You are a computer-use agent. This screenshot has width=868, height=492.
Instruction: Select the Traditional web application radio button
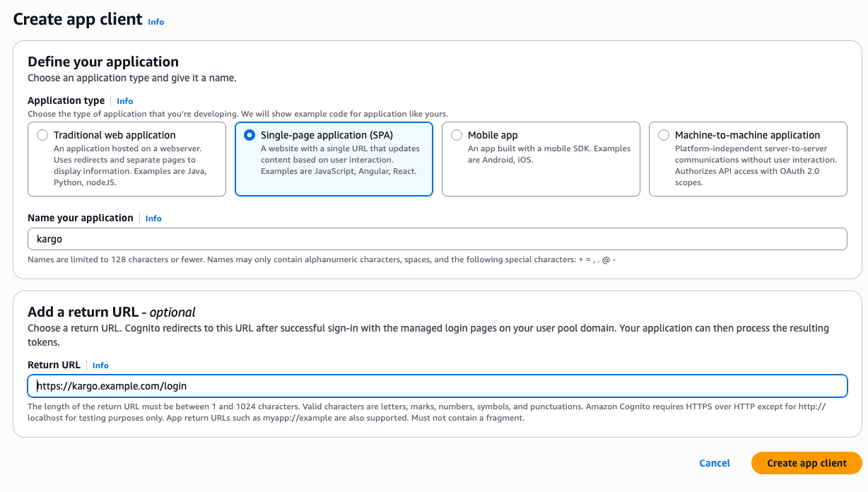[x=42, y=134]
